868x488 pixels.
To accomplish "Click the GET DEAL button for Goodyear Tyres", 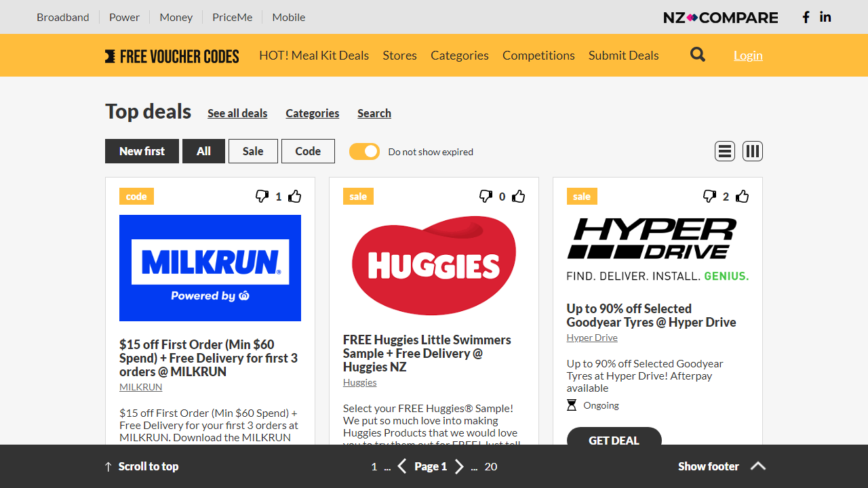I will tap(614, 440).
